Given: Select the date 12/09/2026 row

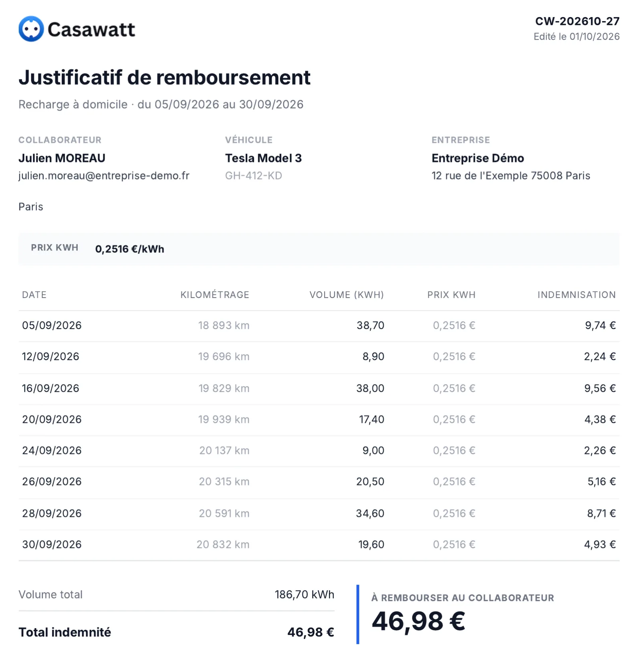Looking at the screenshot, I should click(x=51, y=357).
